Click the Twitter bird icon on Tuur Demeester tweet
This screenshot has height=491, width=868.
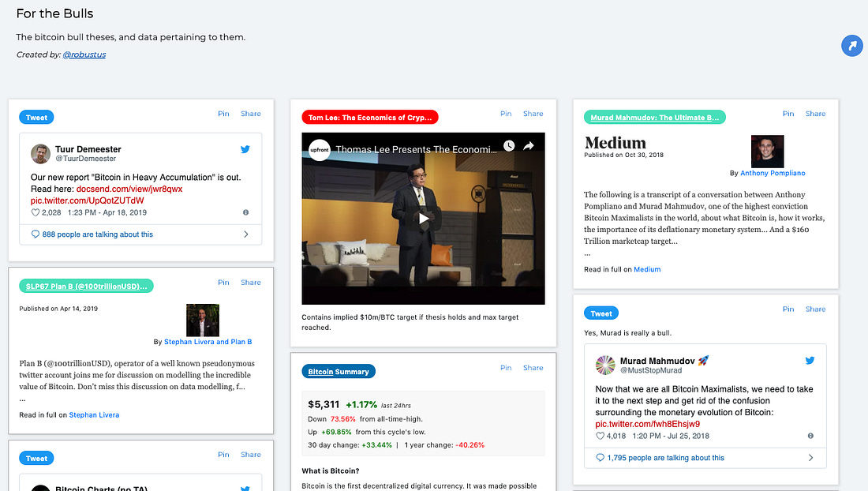tap(245, 149)
